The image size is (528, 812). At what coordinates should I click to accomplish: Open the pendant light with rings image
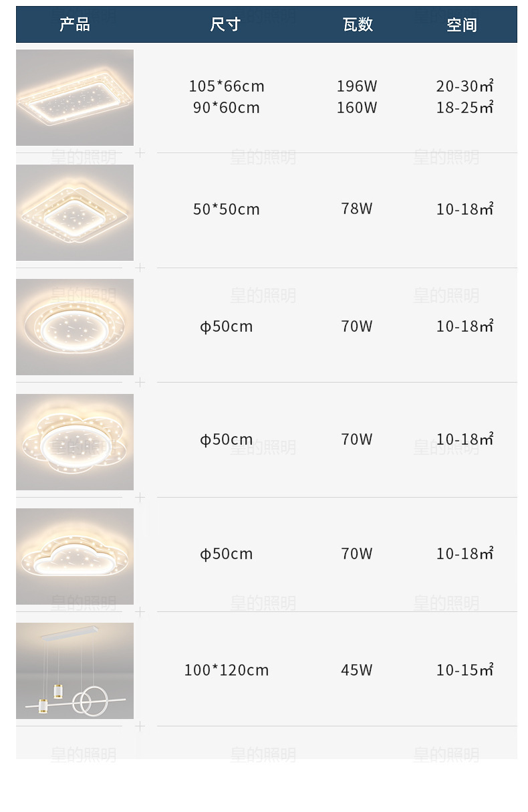(x=75, y=671)
